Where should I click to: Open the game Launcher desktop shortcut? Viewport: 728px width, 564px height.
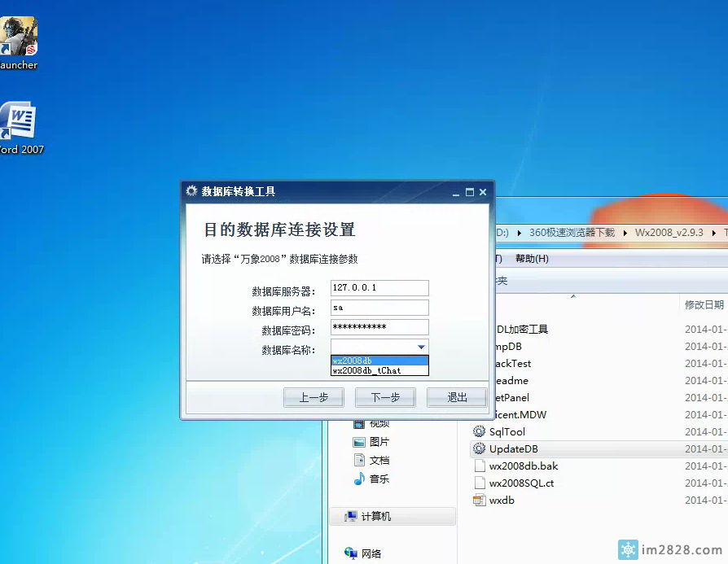click(18, 37)
